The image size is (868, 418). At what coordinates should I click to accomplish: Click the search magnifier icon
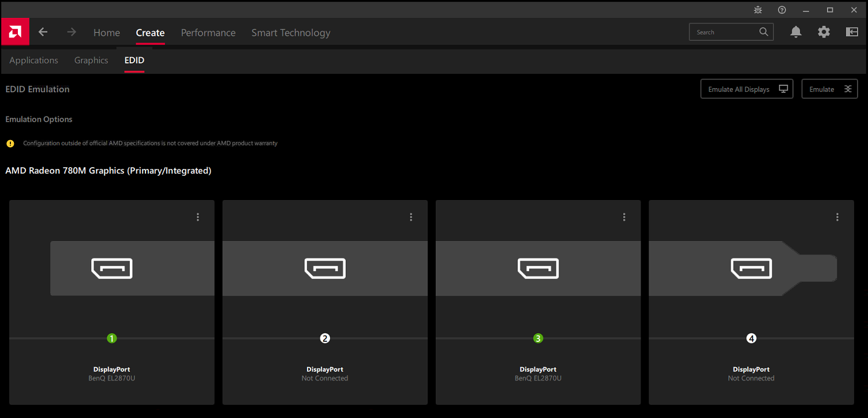click(x=764, y=32)
